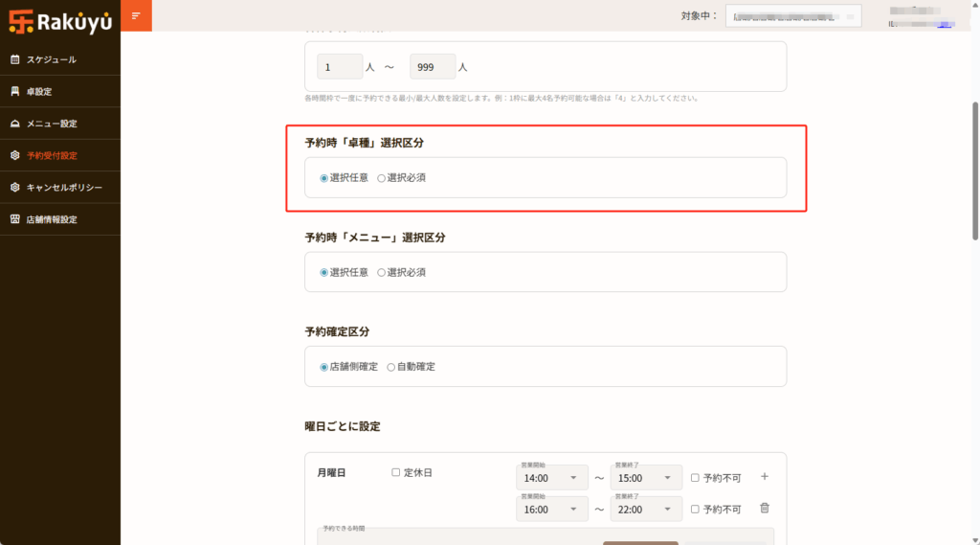Click the chair icon beside 卓設定

pos(14,92)
